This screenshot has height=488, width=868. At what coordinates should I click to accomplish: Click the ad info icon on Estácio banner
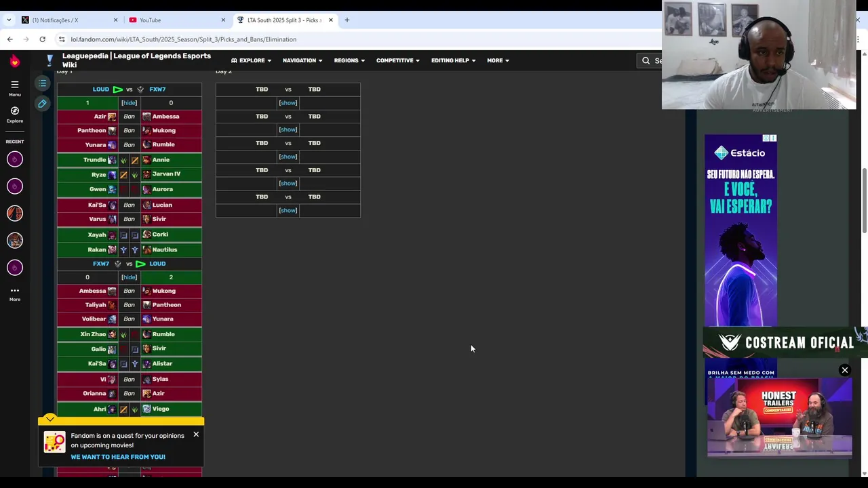(766, 138)
